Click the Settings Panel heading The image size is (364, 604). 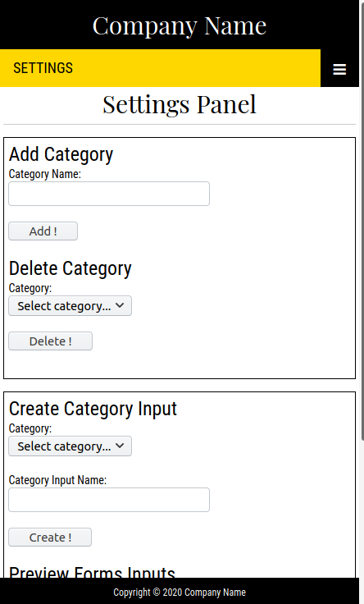(x=180, y=104)
